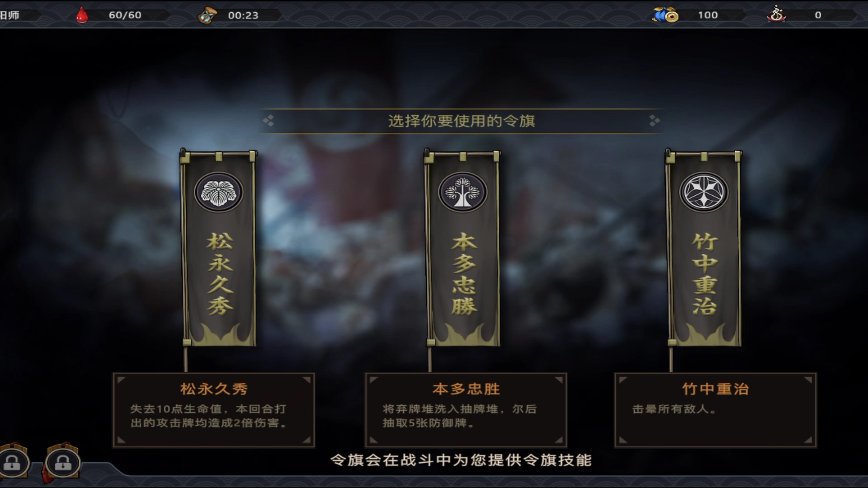Screen dimensions: 868x488
Task: Select the 松永久秀 war banner
Action: point(219,249)
